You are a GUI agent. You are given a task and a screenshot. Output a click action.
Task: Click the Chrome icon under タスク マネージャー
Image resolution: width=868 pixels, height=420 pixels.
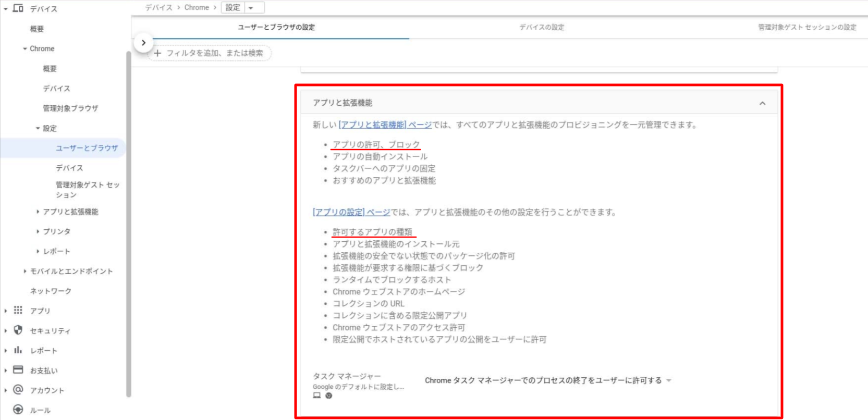click(x=328, y=396)
